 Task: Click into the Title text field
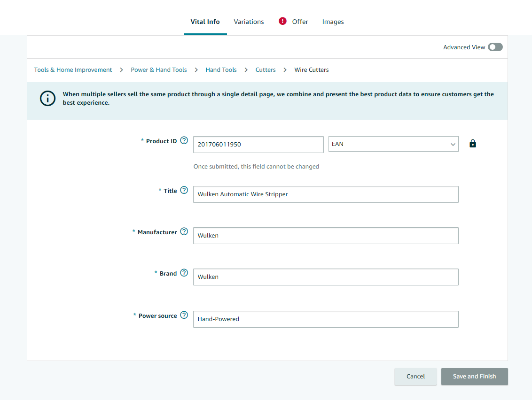pos(325,194)
